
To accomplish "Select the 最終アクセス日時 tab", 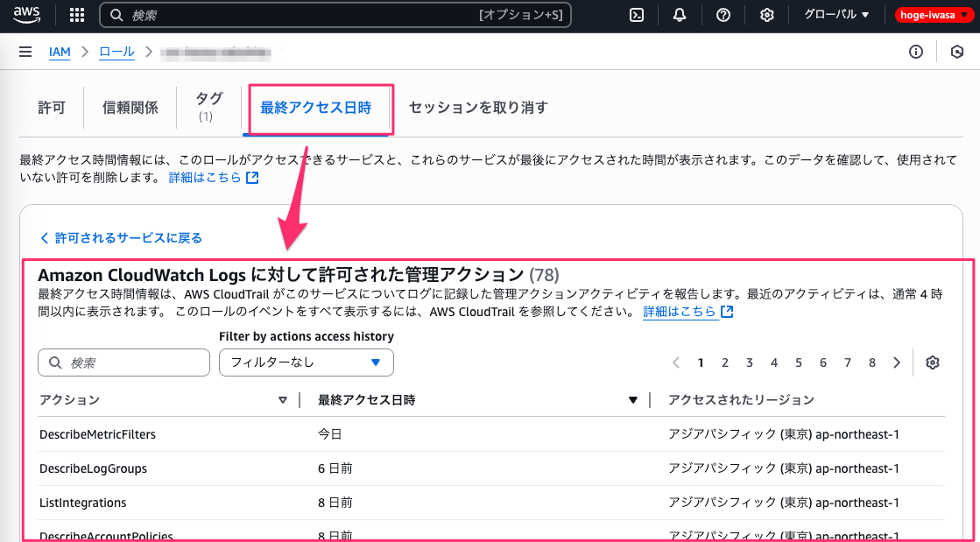I will tap(316, 108).
